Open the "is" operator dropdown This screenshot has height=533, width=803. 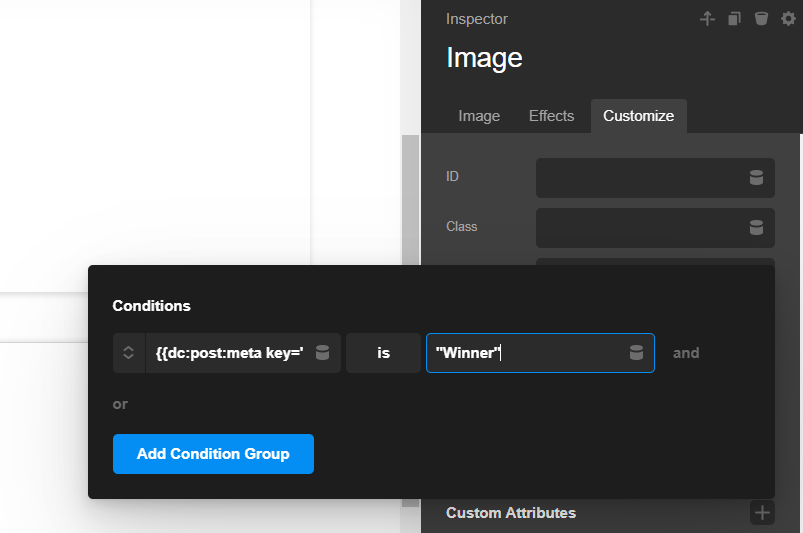(x=383, y=353)
